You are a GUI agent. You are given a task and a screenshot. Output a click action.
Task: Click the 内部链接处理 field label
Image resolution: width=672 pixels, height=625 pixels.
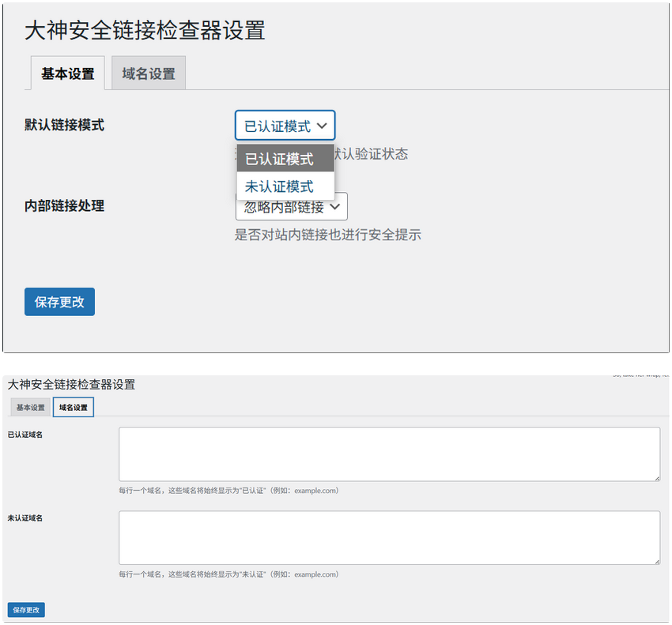(x=64, y=206)
